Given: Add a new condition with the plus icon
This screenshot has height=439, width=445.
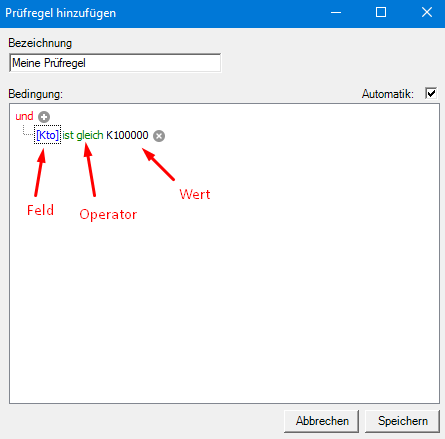Looking at the screenshot, I should (44, 117).
